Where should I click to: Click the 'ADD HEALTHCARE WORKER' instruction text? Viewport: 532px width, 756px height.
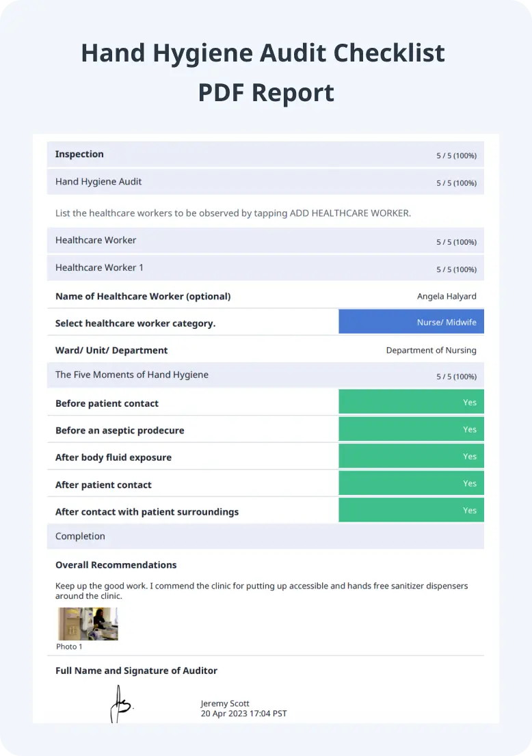pos(233,213)
